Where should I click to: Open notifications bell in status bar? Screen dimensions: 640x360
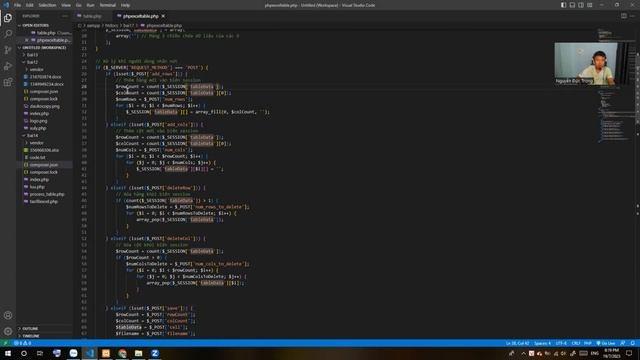pyautogui.click(x=633, y=343)
